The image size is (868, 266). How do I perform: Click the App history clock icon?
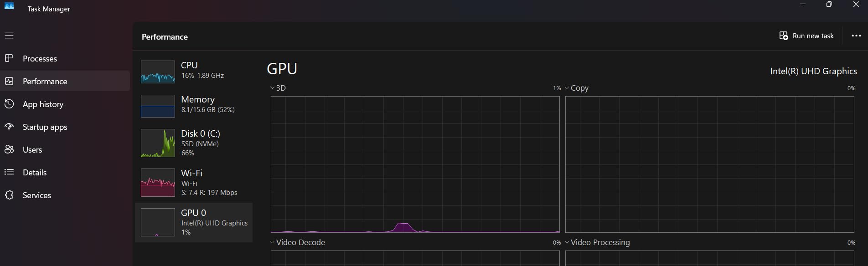[x=9, y=104]
